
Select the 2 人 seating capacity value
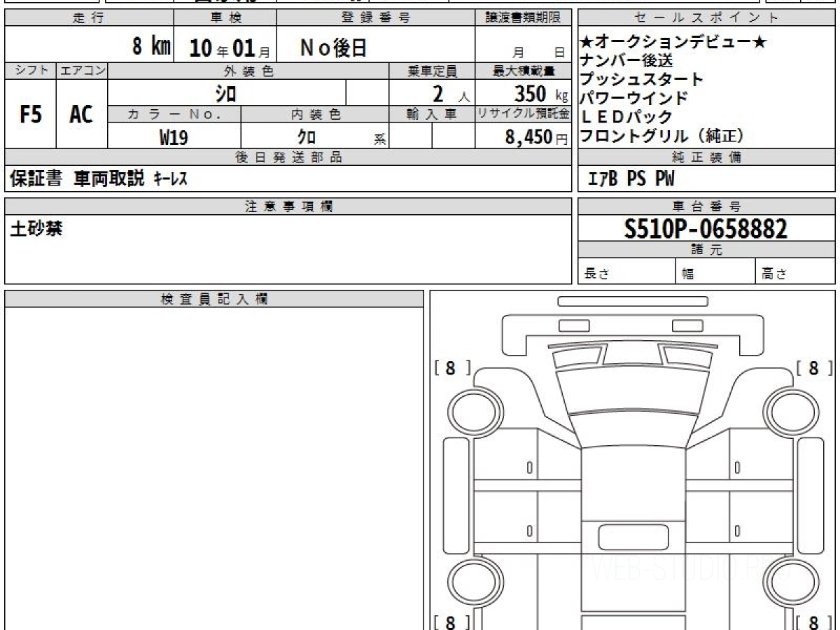click(x=451, y=94)
